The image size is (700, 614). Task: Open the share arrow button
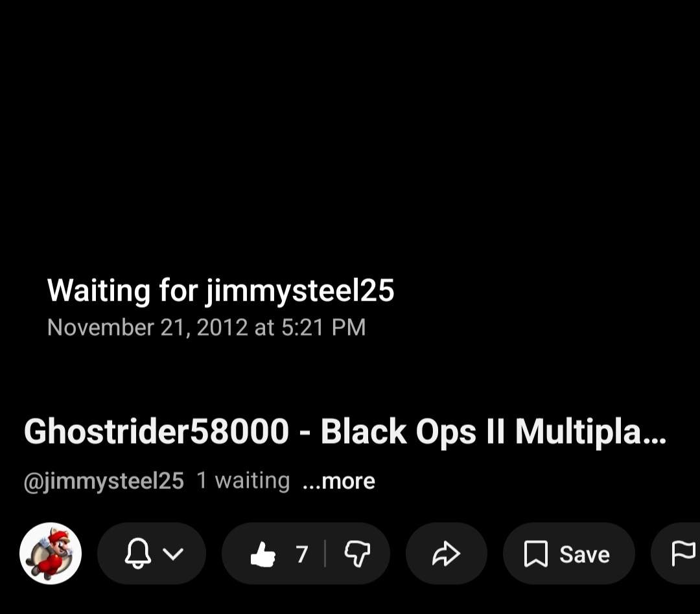click(x=446, y=553)
